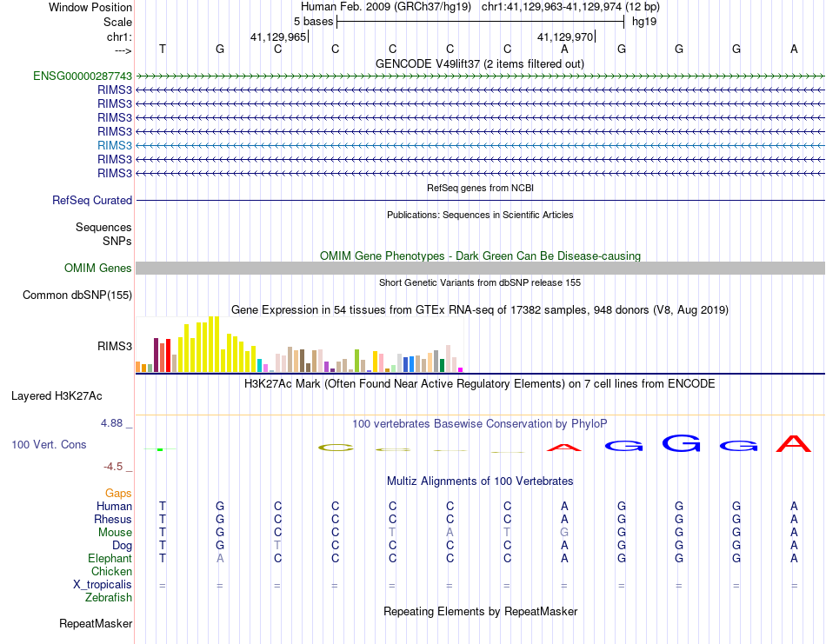826x644 pixels.
Task: Click the light-blue RIMS3 transcript arrow line
Action: [x=480, y=146]
